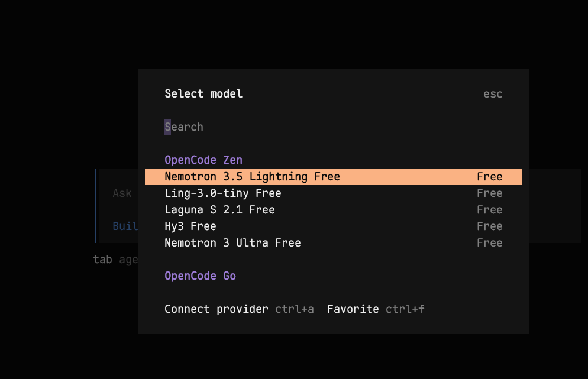Choose the Ling-3.0-tiny Free model
Image resolution: width=588 pixels, height=379 pixels.
pyautogui.click(x=334, y=193)
